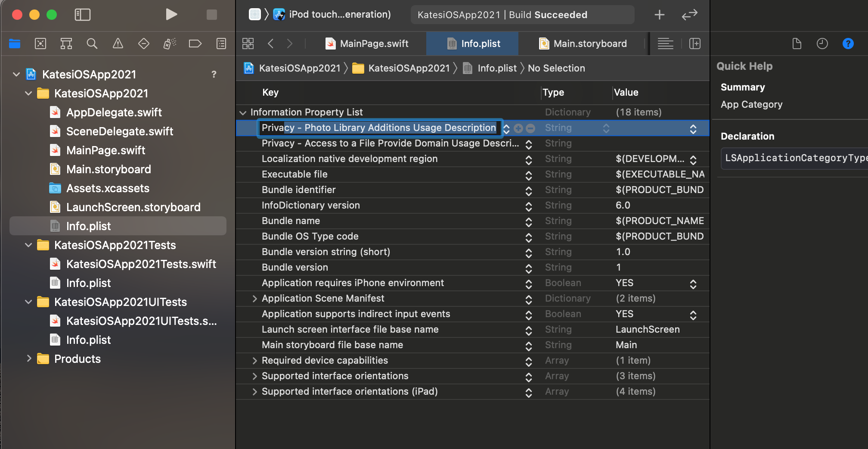Viewport: 868px width, 449px height.
Task: Collapse KatesiOSApp2021 group folder
Action: point(28,94)
